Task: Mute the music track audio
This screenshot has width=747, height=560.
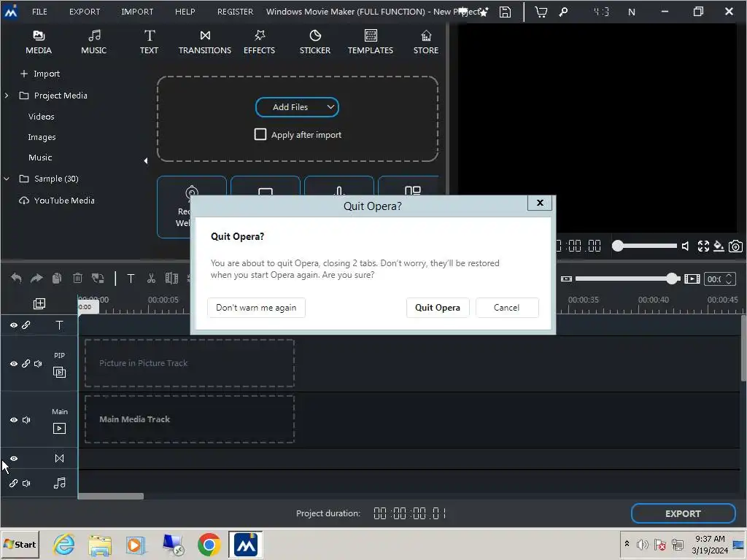Action: point(26,483)
